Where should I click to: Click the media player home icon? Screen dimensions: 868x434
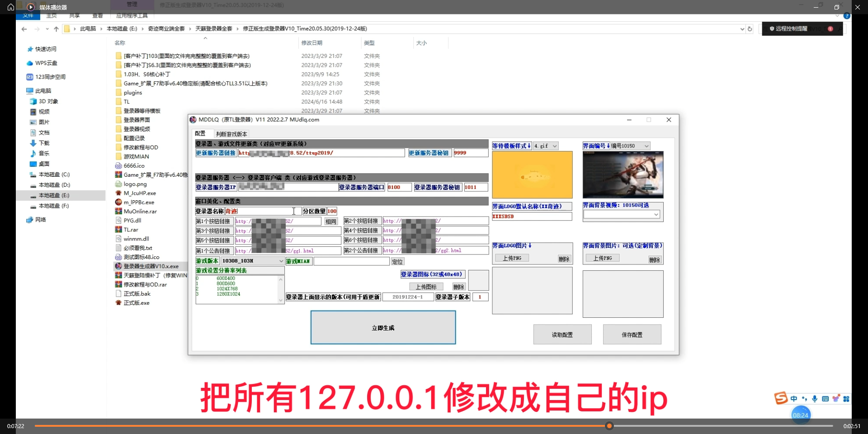coord(11,7)
